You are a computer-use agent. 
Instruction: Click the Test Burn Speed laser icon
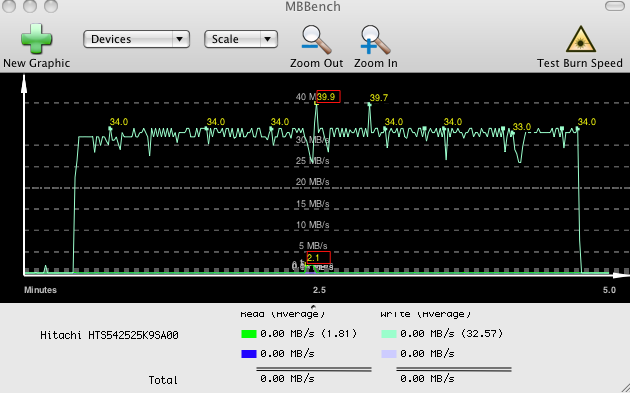pyautogui.click(x=580, y=39)
